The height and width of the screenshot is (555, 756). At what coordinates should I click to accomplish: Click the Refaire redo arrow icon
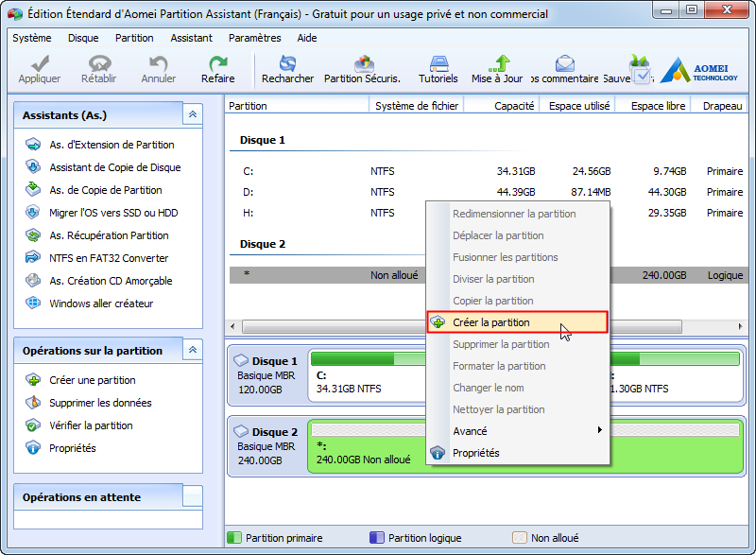218,63
